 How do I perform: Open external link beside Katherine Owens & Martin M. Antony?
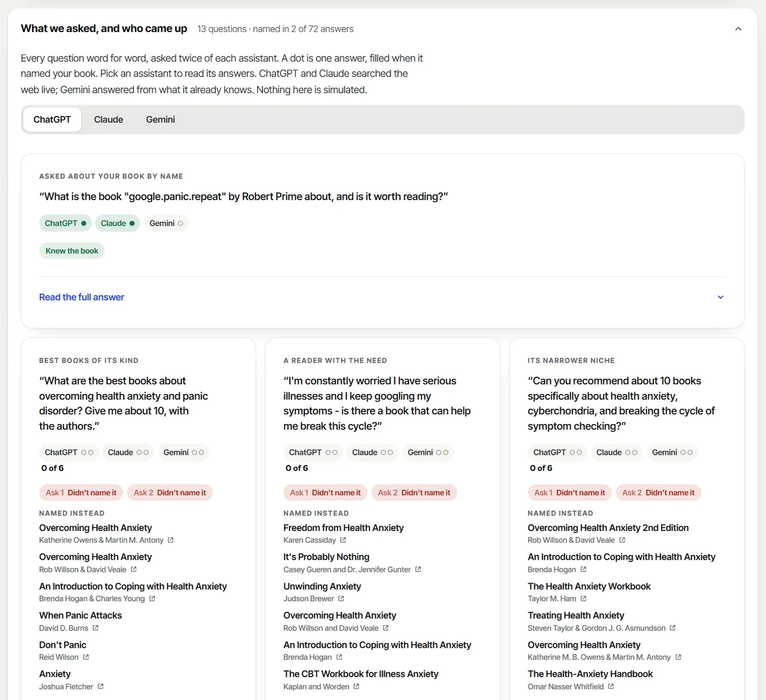click(x=170, y=540)
